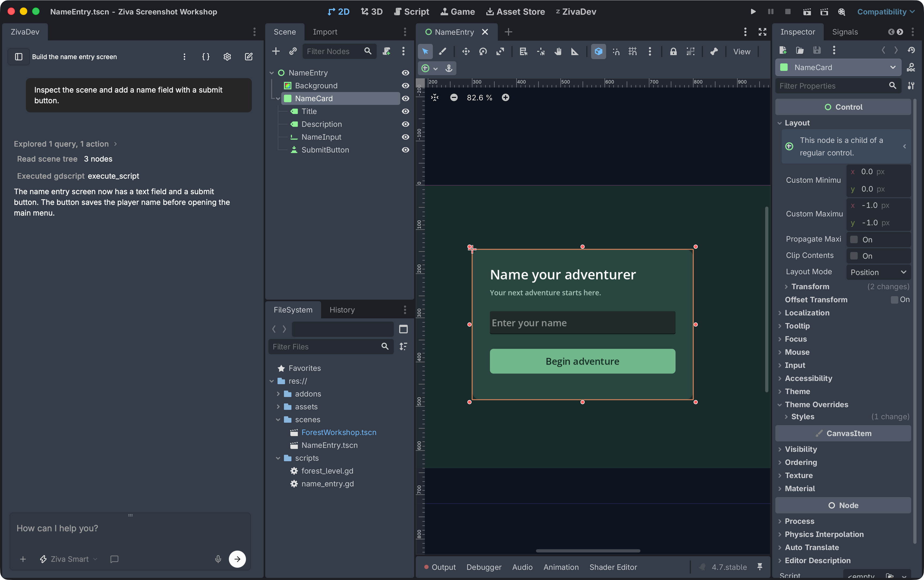Viewport: 924px width, 580px height.
Task: Run the project with play button
Action: coord(753,12)
